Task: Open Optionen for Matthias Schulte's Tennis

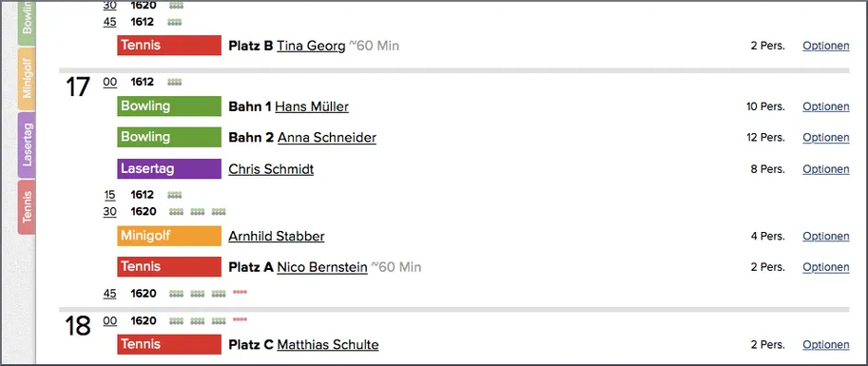Action: [x=826, y=344]
